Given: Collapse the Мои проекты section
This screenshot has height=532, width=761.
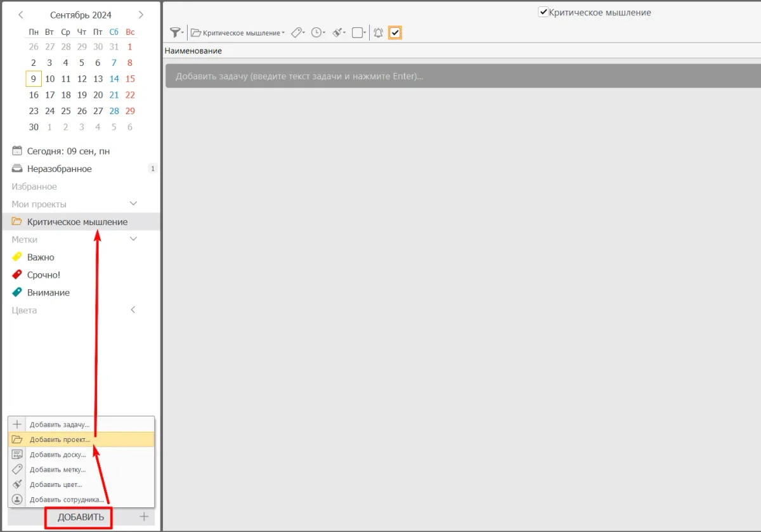Looking at the screenshot, I should pos(133,204).
